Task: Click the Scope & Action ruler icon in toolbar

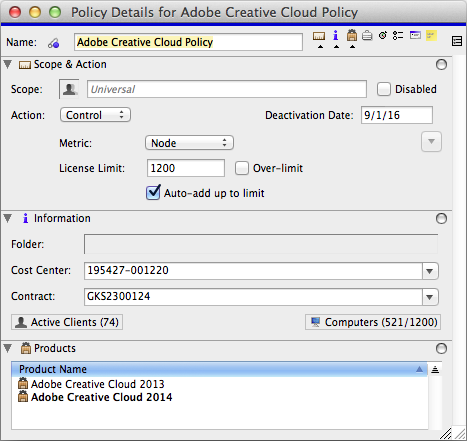Action: pos(319,36)
